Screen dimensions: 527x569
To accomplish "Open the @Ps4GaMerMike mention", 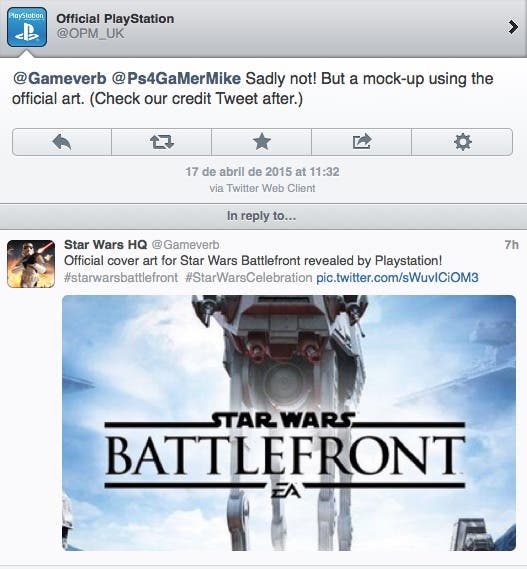I will pos(176,79).
